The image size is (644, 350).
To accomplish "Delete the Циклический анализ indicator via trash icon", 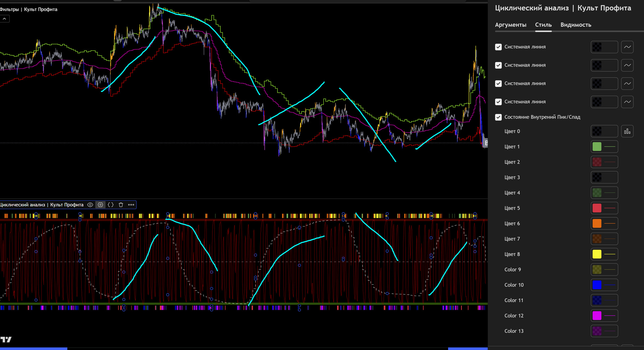I will click(x=121, y=205).
